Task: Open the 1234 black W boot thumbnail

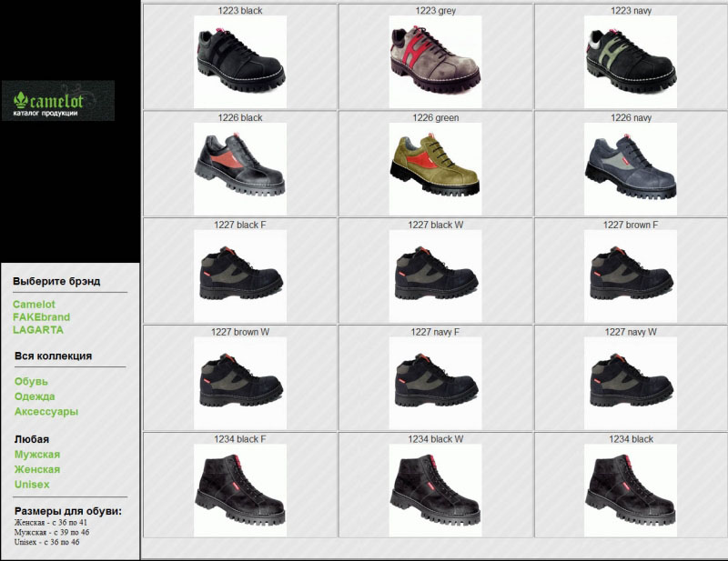Action: (x=436, y=490)
